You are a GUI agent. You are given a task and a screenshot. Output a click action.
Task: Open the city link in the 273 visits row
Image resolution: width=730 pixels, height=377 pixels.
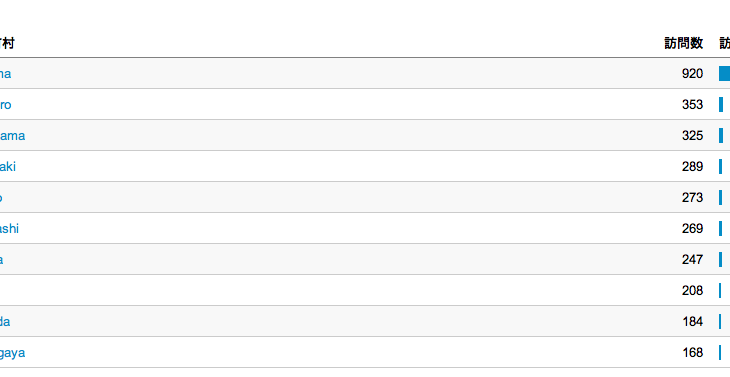1,198
